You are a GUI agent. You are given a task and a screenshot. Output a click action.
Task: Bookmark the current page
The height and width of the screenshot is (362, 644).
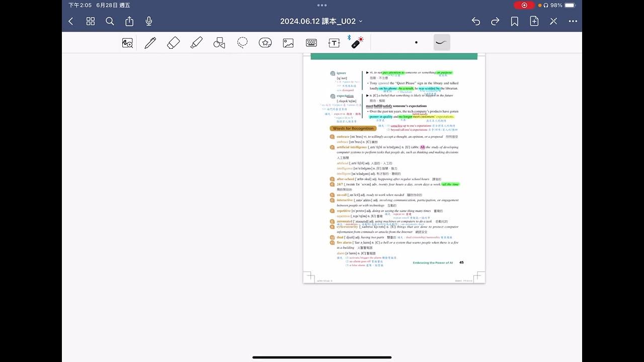click(x=515, y=21)
